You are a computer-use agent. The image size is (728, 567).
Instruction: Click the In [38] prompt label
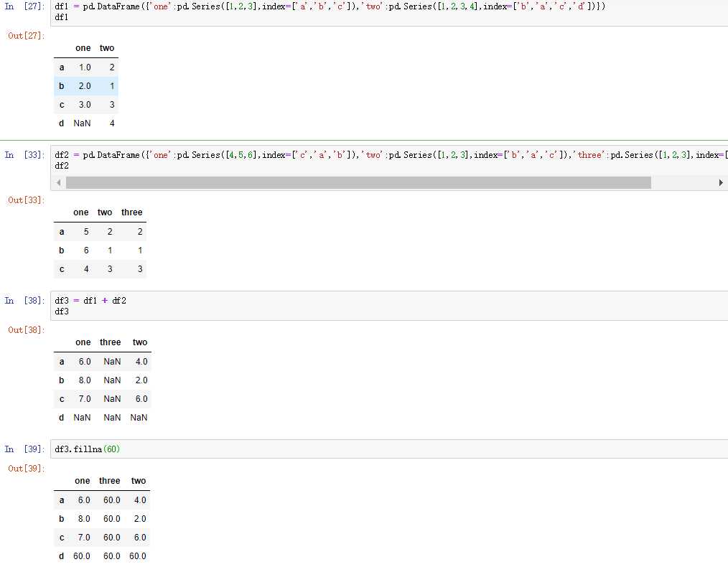pyautogui.click(x=24, y=301)
